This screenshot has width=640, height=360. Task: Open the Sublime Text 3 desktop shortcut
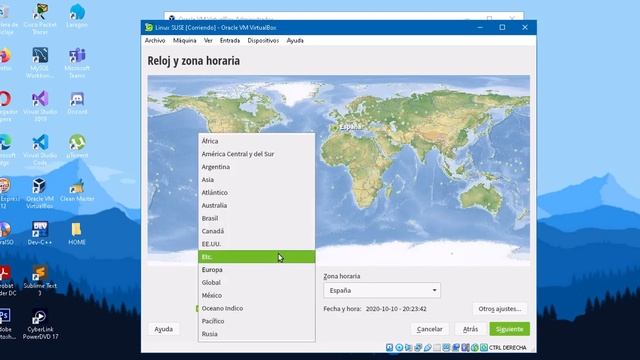[40, 280]
